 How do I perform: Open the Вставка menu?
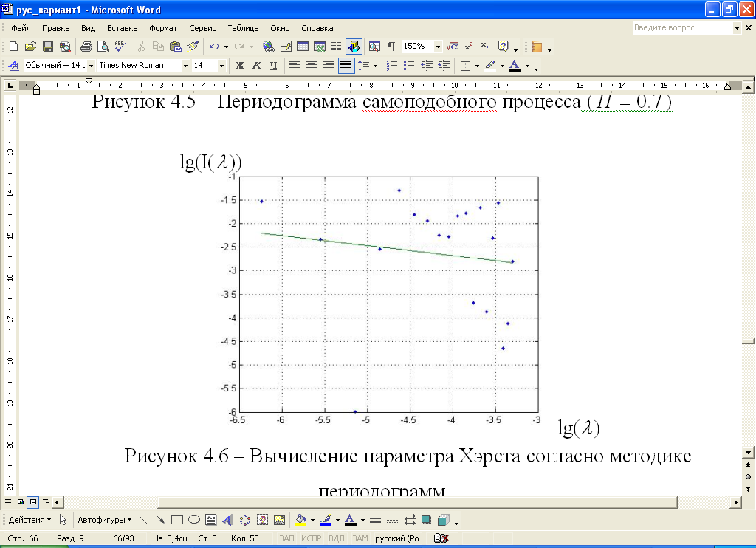(122, 28)
